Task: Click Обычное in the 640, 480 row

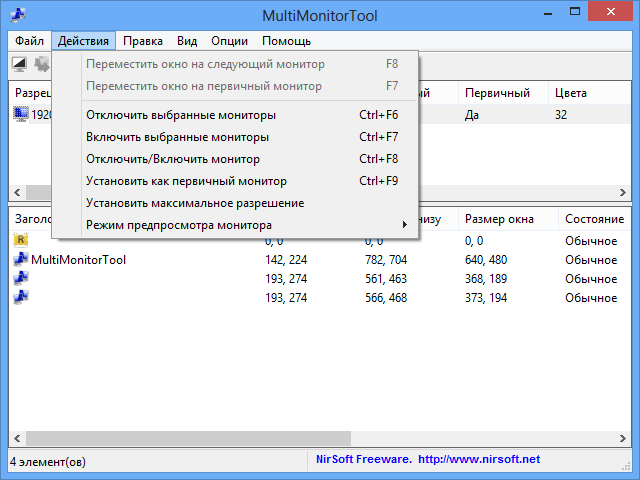Action: 591,260
